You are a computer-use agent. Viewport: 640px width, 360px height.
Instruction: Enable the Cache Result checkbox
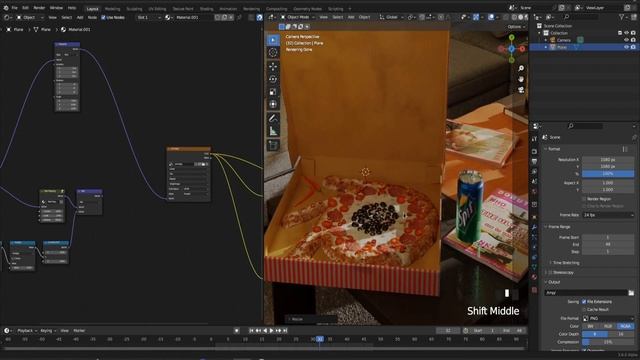(x=584, y=309)
